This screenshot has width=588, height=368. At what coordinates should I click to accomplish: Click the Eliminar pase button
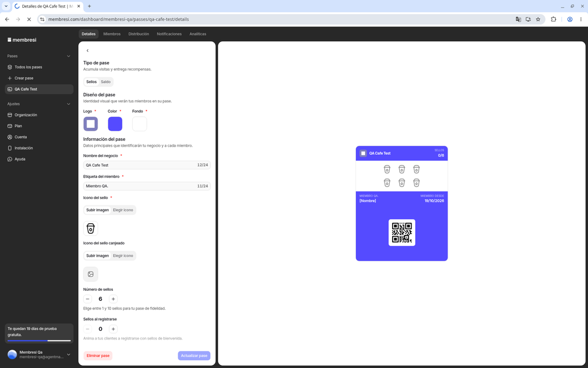pos(98,356)
